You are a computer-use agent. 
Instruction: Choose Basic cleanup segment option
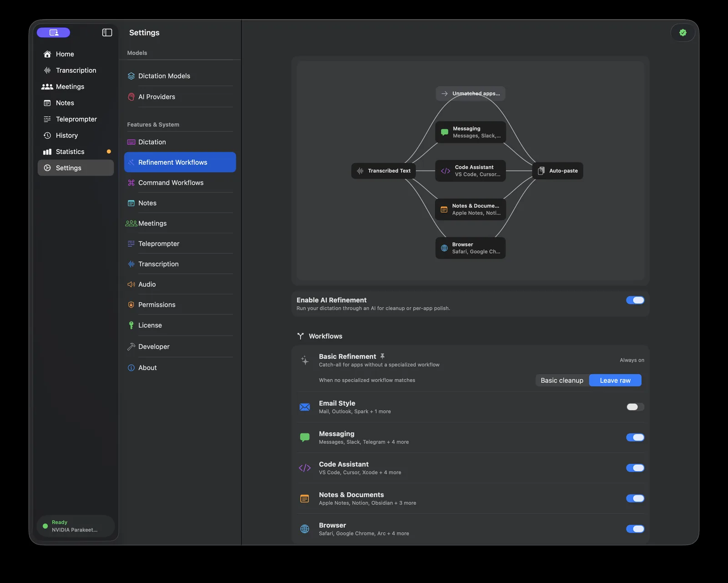(562, 381)
